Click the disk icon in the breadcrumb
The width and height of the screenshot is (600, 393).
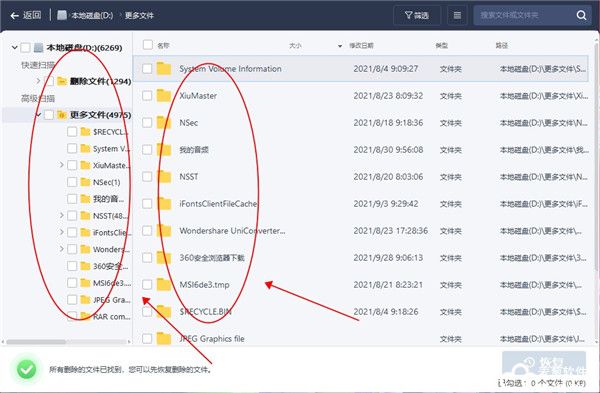coord(62,15)
